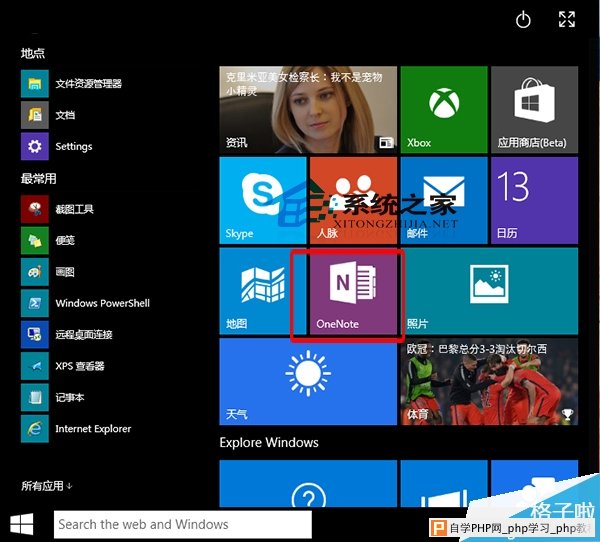This screenshot has width=600, height=542.
Task: Click the Explore Windows group heading
Action: (269, 442)
